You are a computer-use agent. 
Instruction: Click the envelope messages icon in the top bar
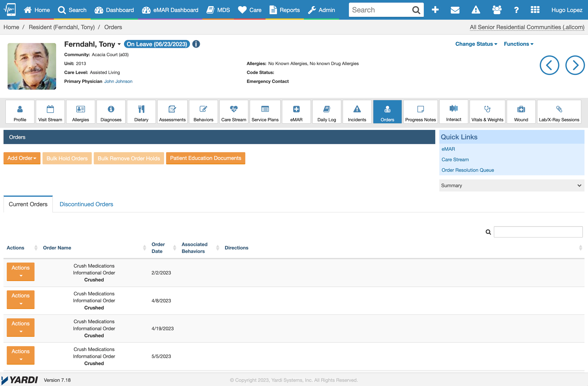pos(455,10)
